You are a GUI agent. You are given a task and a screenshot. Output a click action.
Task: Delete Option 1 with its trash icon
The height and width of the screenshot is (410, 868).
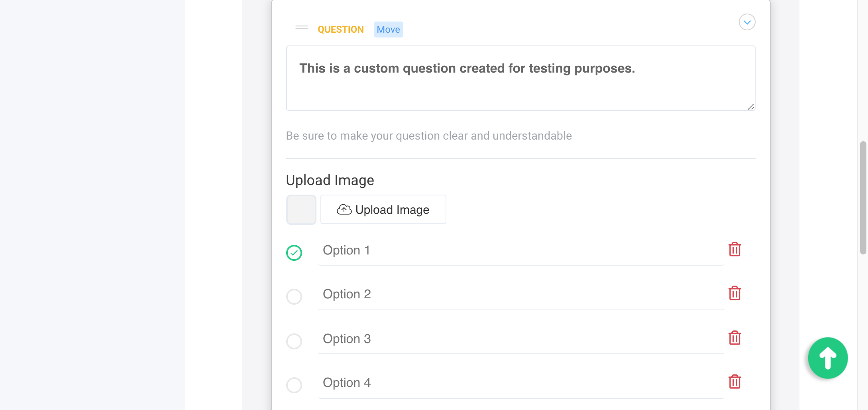(734, 250)
